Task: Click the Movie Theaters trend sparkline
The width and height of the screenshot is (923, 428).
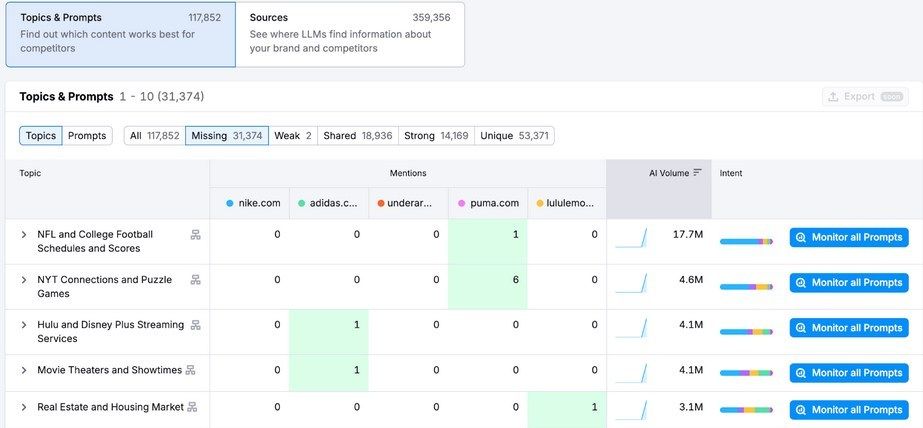Action: point(631,374)
